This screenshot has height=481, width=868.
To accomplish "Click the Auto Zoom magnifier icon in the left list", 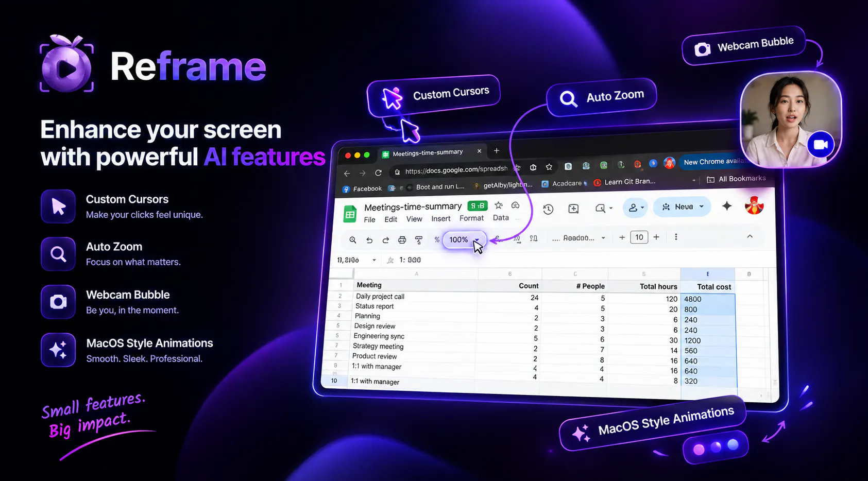I will (x=58, y=254).
